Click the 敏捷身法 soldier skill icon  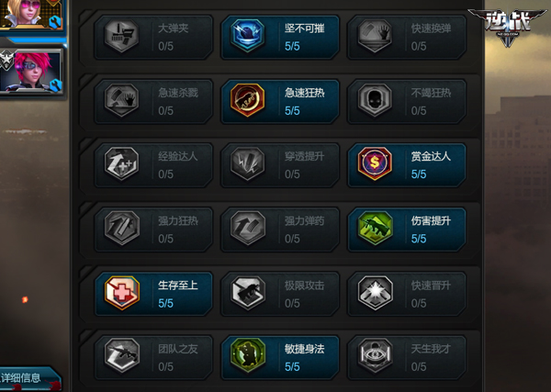click(248, 354)
